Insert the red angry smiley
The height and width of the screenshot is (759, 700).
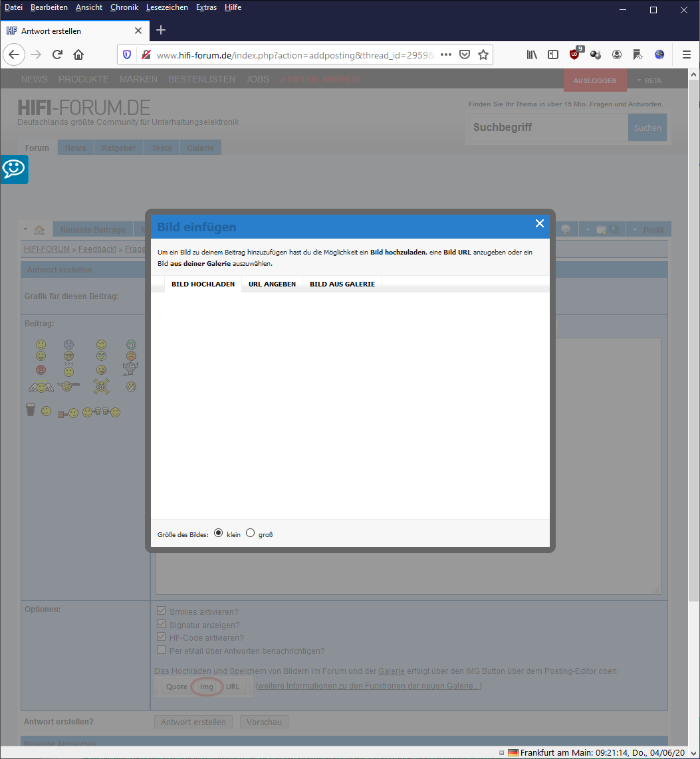pos(41,370)
